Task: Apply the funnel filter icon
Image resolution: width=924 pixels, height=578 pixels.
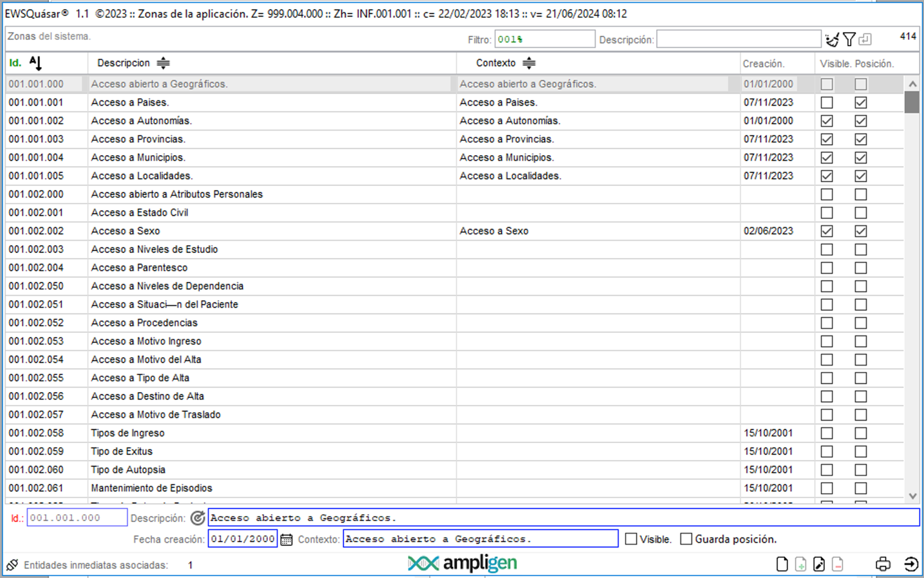Action: pyautogui.click(x=850, y=40)
